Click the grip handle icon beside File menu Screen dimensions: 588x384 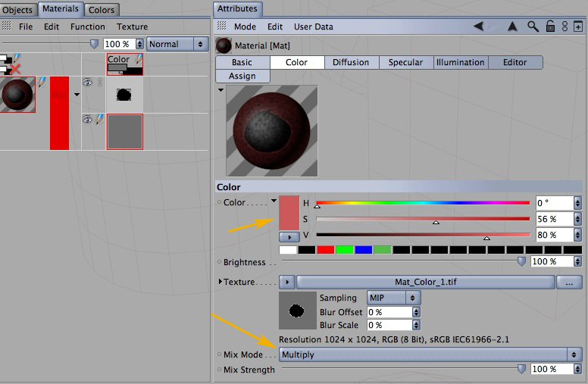[7, 26]
